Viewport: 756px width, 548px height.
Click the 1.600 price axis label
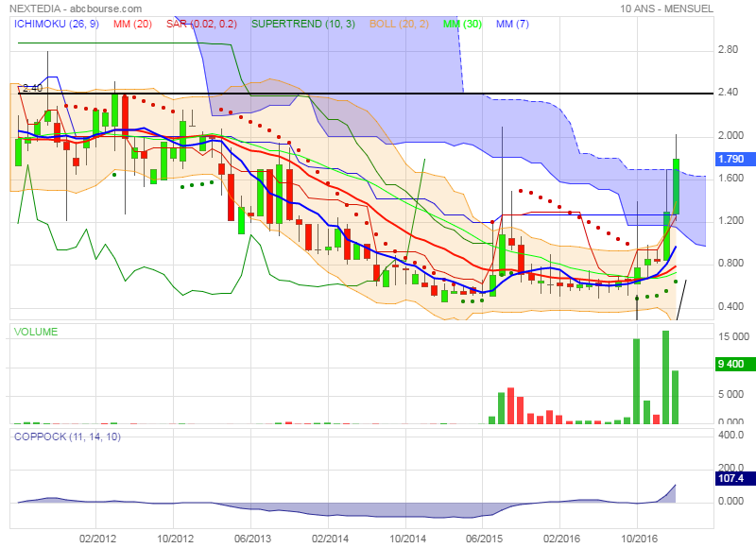click(730, 178)
